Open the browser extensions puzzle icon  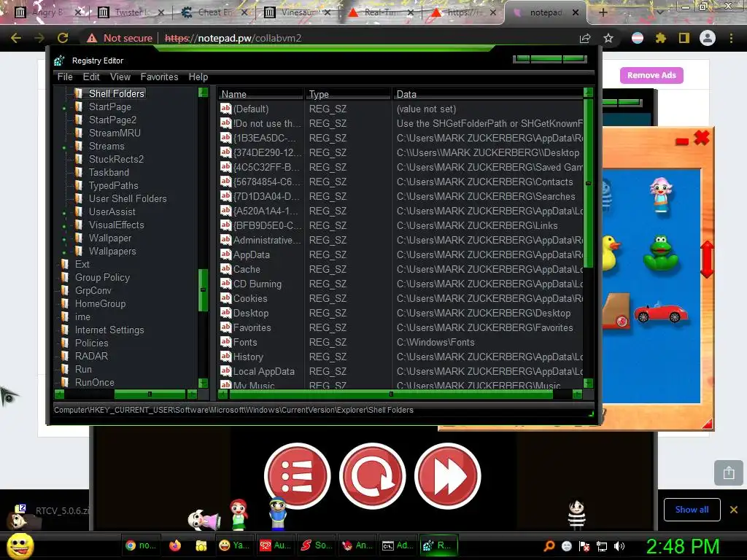tap(660, 38)
